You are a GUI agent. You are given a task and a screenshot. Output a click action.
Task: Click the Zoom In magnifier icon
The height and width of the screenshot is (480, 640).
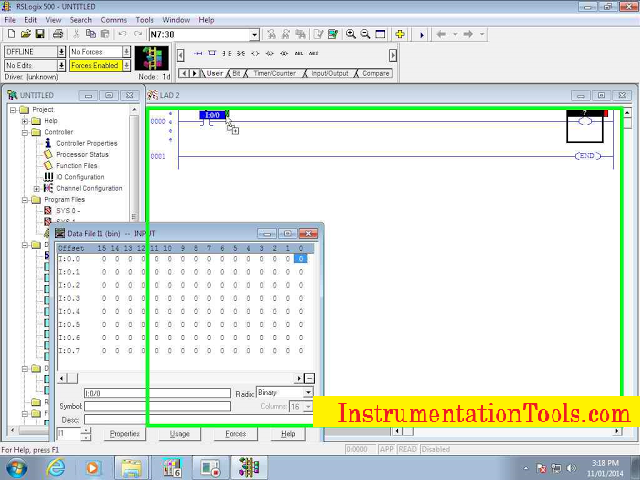click(351, 34)
